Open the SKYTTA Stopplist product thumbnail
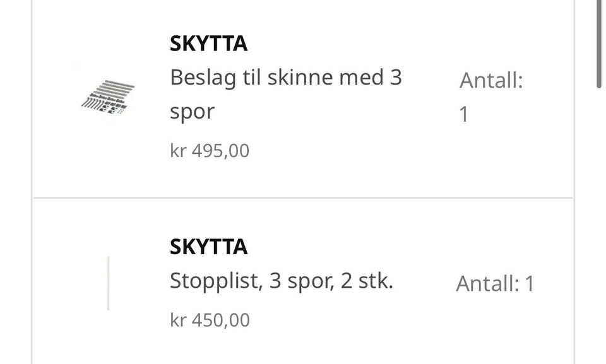606x364 pixels. 109,283
